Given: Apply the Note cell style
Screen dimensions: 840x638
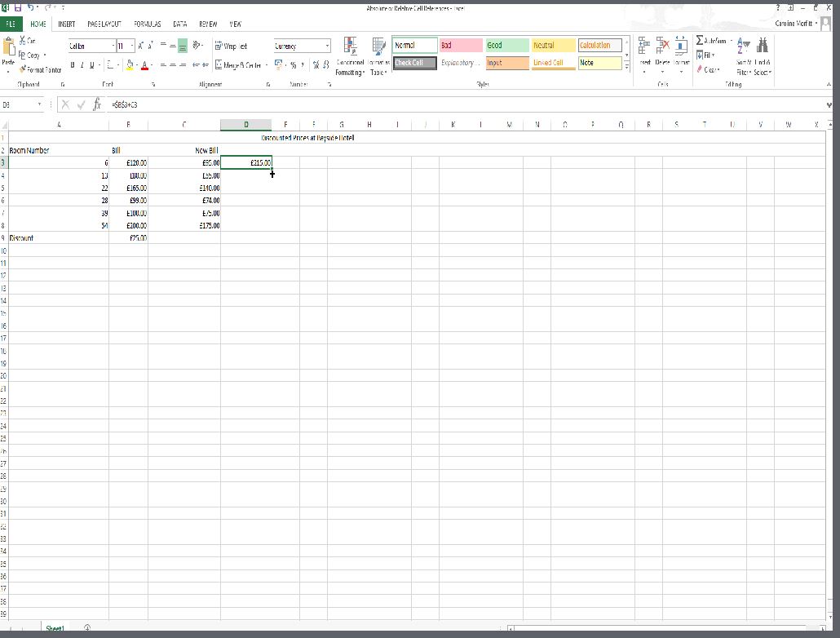Looking at the screenshot, I should (x=599, y=63).
